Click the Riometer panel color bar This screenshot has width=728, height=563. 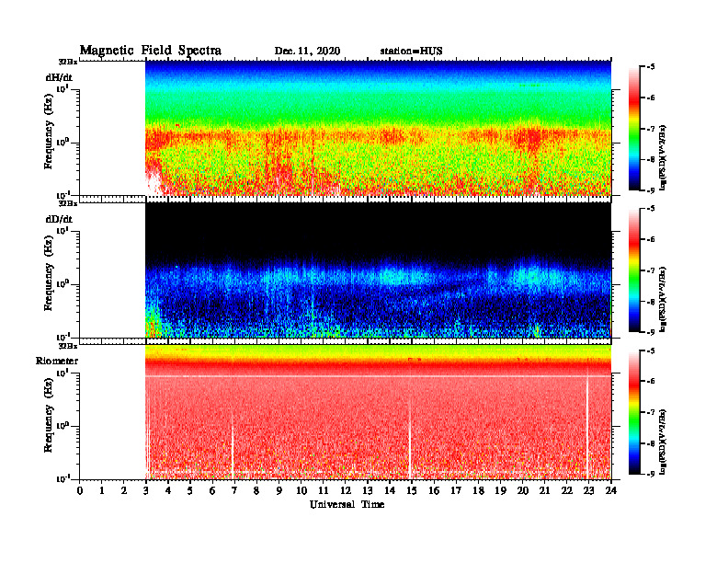(634, 412)
